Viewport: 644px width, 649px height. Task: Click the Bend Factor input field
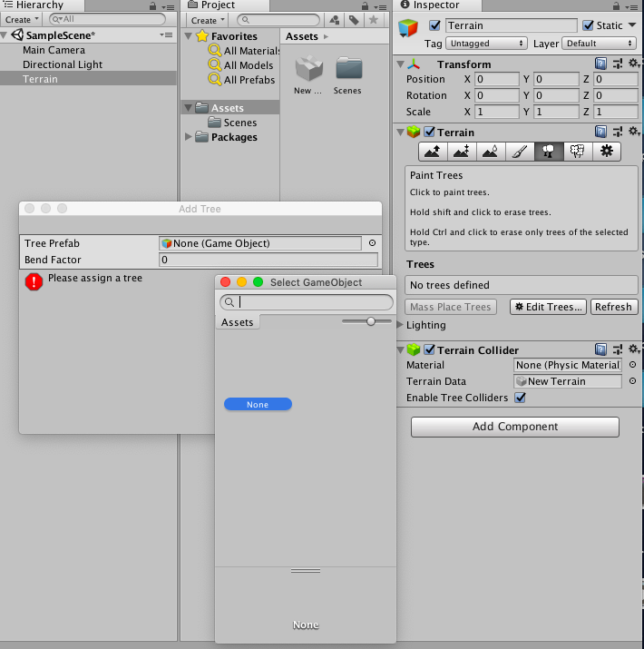pyautogui.click(x=268, y=260)
